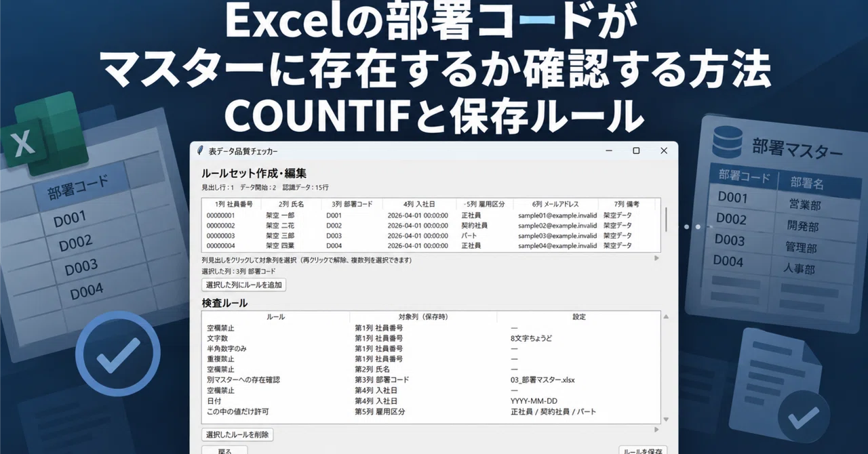Click the ルールを保存 button

click(x=643, y=451)
